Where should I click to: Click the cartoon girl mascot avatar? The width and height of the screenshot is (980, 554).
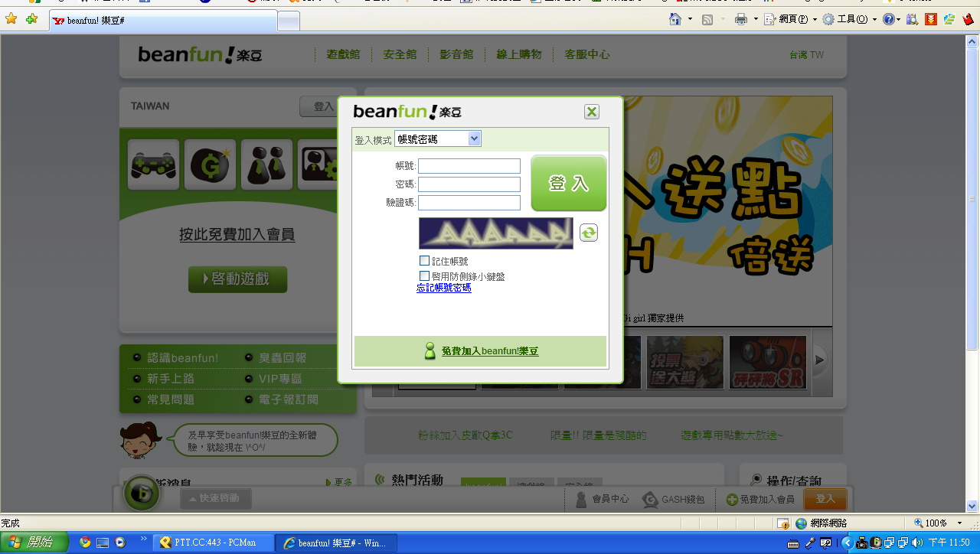point(140,441)
